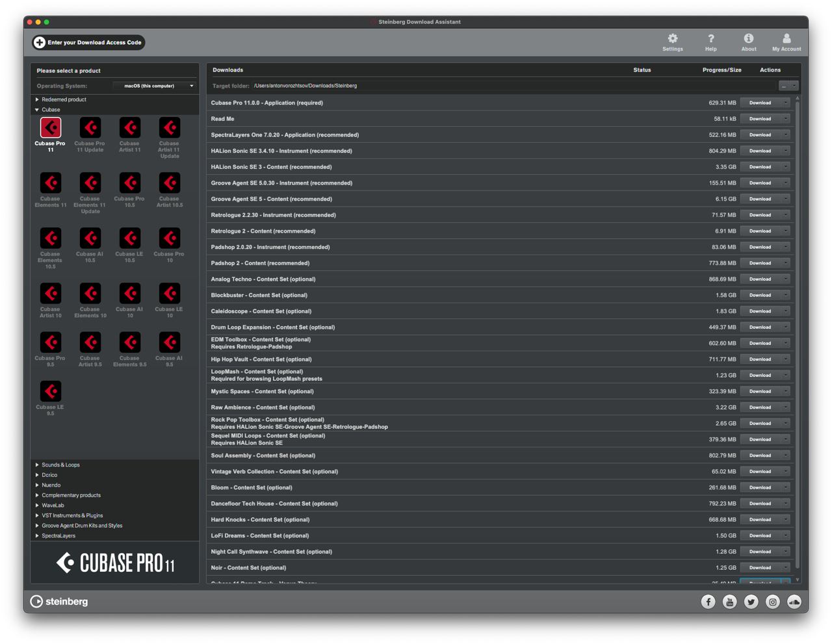Image resolution: width=832 pixels, height=644 pixels.
Task: Select the Cubase Pro 9.5 product icon
Action: (51, 342)
